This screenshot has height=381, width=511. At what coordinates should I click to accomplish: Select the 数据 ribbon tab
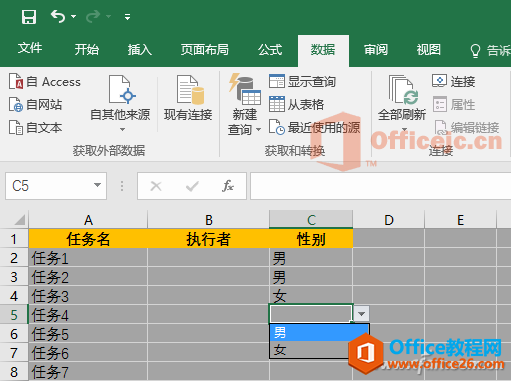[x=323, y=50]
